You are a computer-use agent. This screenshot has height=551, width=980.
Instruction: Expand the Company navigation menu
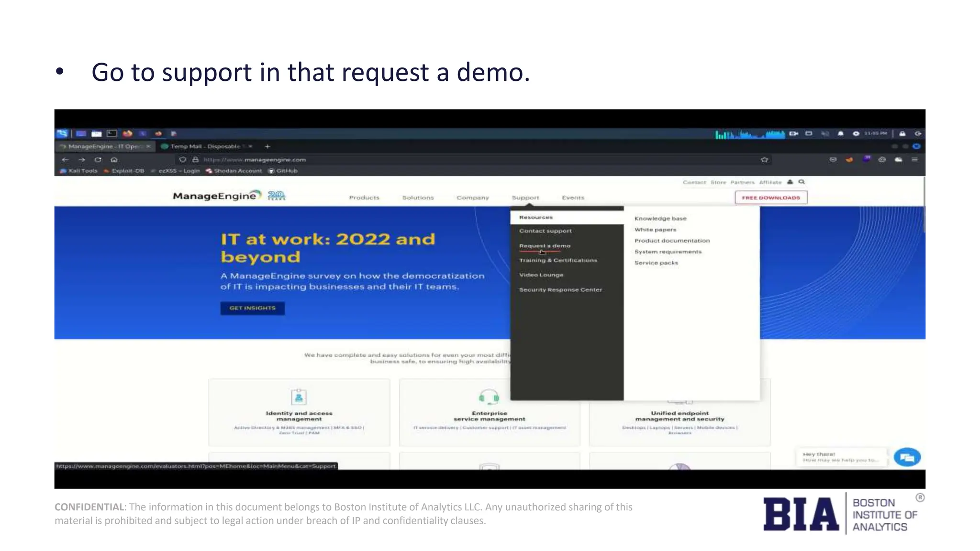click(472, 198)
